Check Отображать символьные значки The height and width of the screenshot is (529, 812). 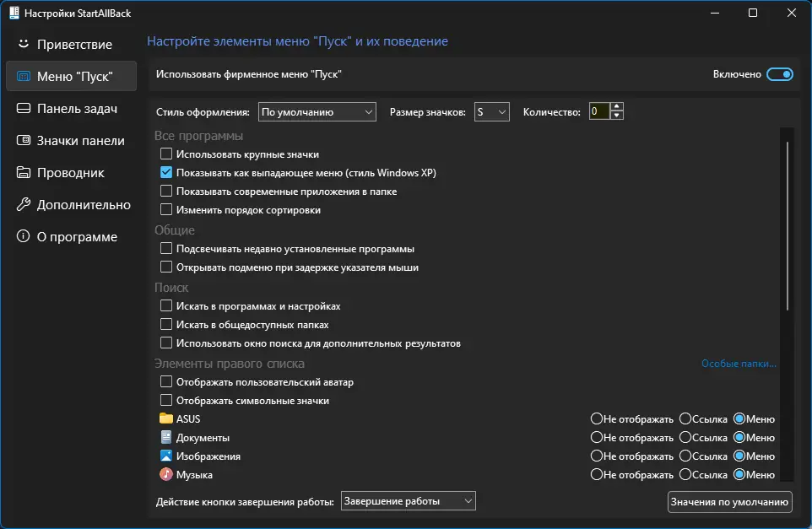(x=165, y=401)
